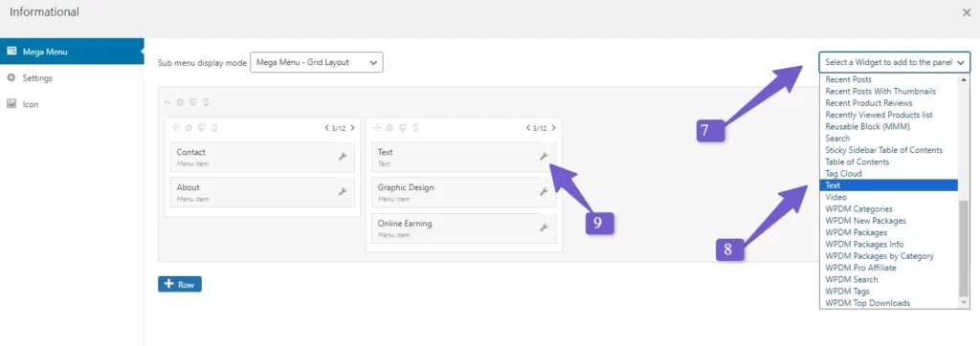Select the Contact menu item block
The height and width of the screenshot is (346, 980).
pyautogui.click(x=262, y=157)
